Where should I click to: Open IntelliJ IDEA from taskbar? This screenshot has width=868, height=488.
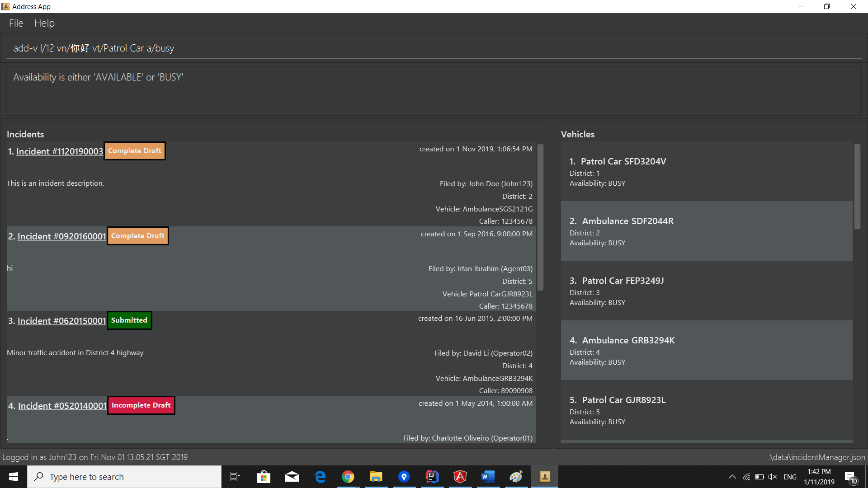click(432, 477)
